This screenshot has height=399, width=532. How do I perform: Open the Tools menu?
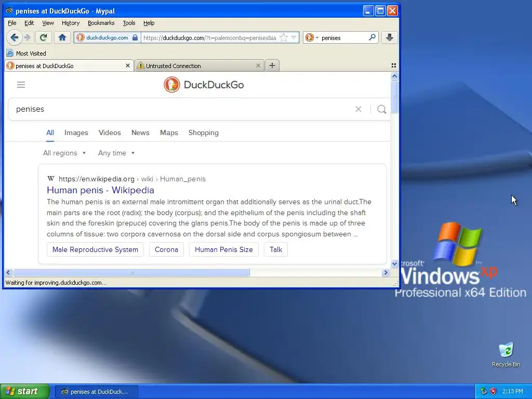point(129,23)
